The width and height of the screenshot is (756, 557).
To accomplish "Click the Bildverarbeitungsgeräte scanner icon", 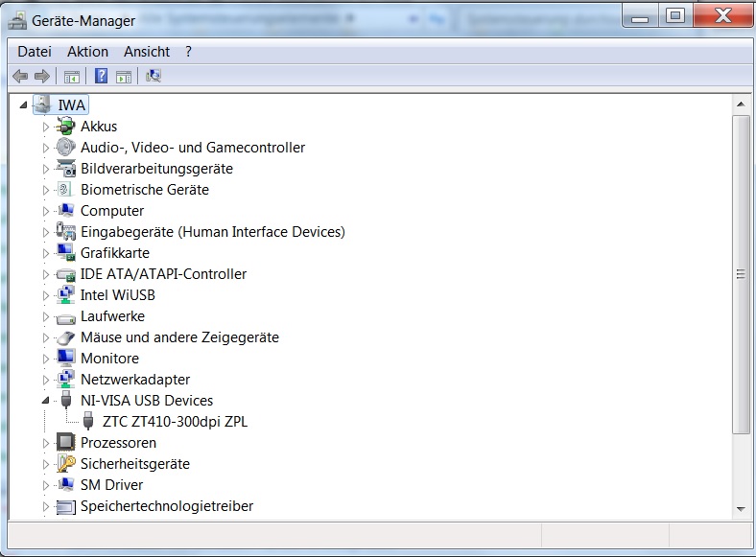I will coord(65,168).
